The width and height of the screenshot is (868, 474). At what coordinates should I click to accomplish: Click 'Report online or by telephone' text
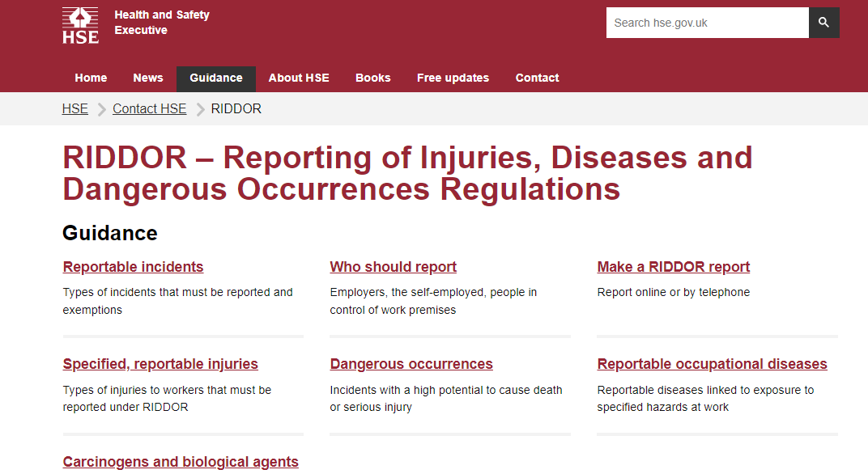(x=673, y=292)
